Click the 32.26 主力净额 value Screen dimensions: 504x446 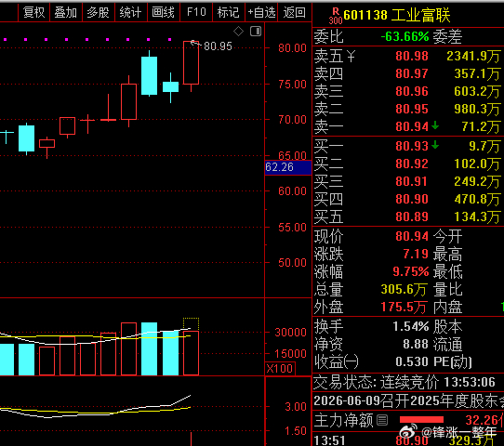pos(484,420)
